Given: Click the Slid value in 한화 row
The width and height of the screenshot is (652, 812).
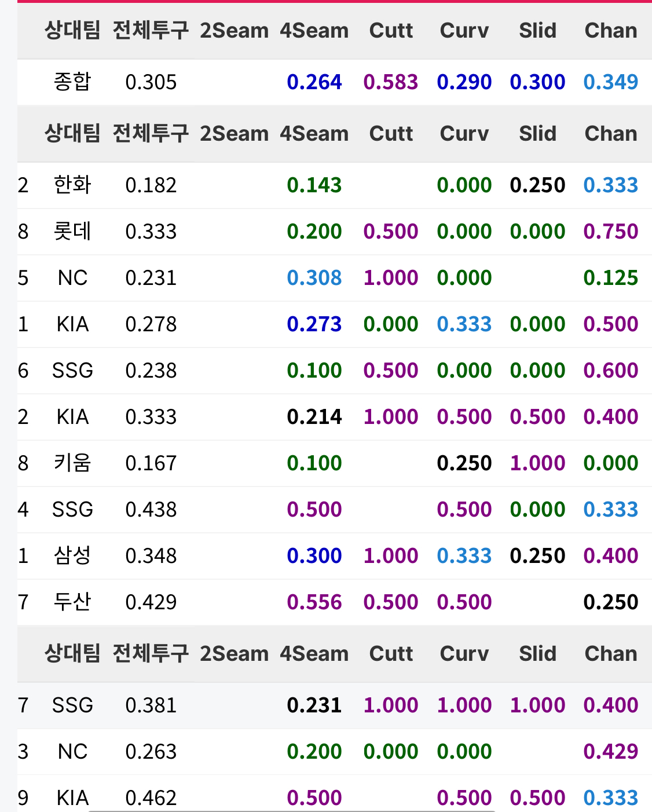Looking at the screenshot, I should tap(537, 185).
